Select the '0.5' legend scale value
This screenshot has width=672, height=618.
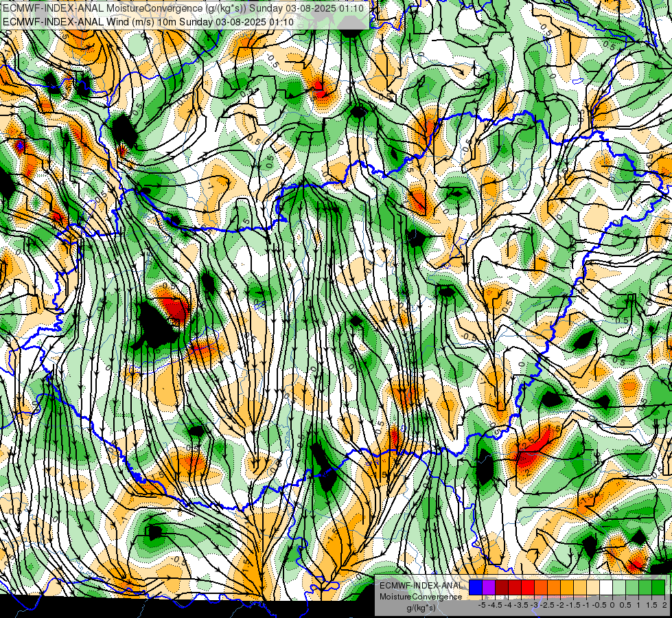[625, 605]
